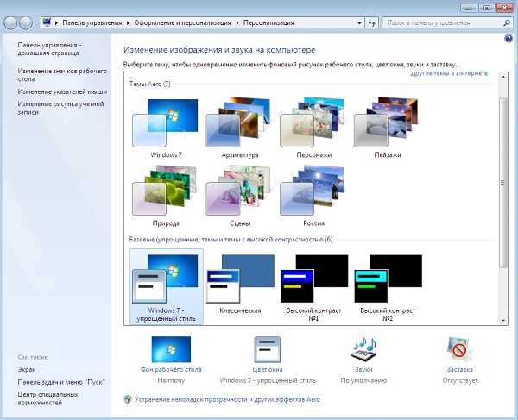Viewport: 518px width, 420px height.
Task: Open the Экран link
Action: [x=27, y=369]
